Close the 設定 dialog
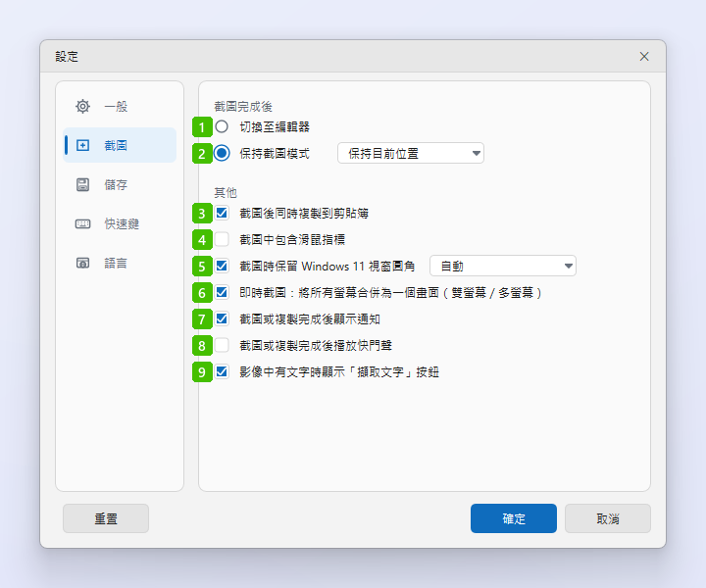706x588 pixels. point(644,57)
